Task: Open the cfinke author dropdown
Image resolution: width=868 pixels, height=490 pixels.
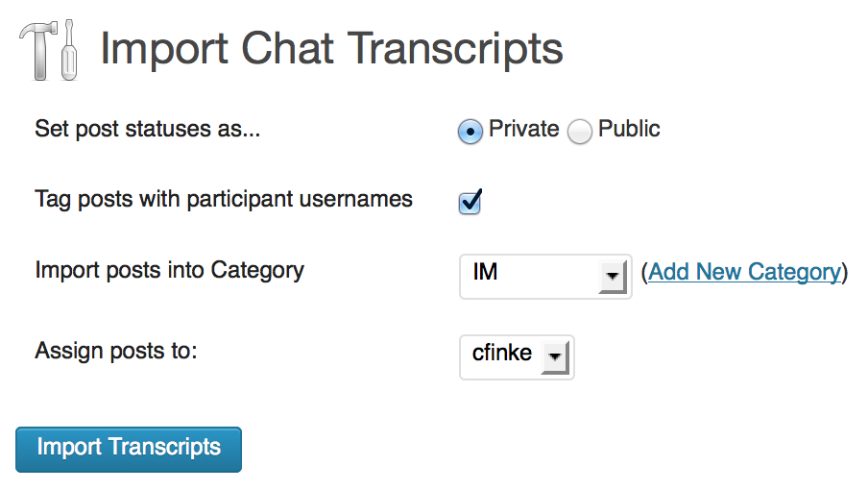Action: click(517, 357)
